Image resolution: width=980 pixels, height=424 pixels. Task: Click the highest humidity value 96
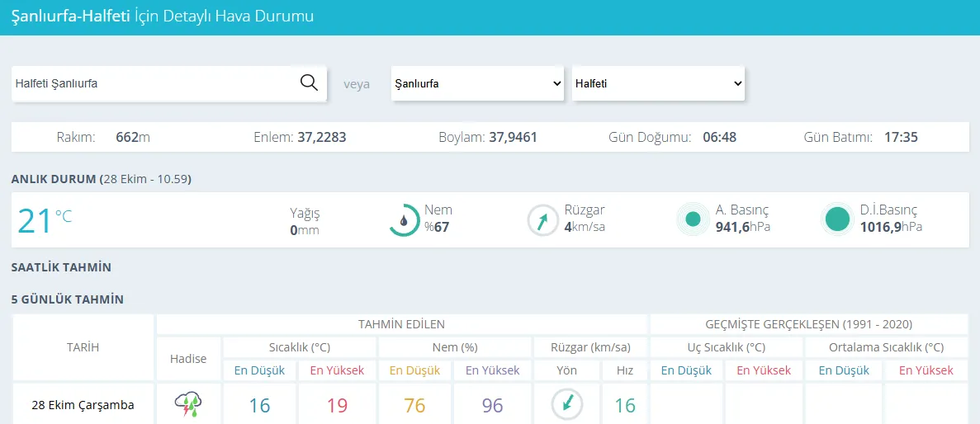(492, 405)
